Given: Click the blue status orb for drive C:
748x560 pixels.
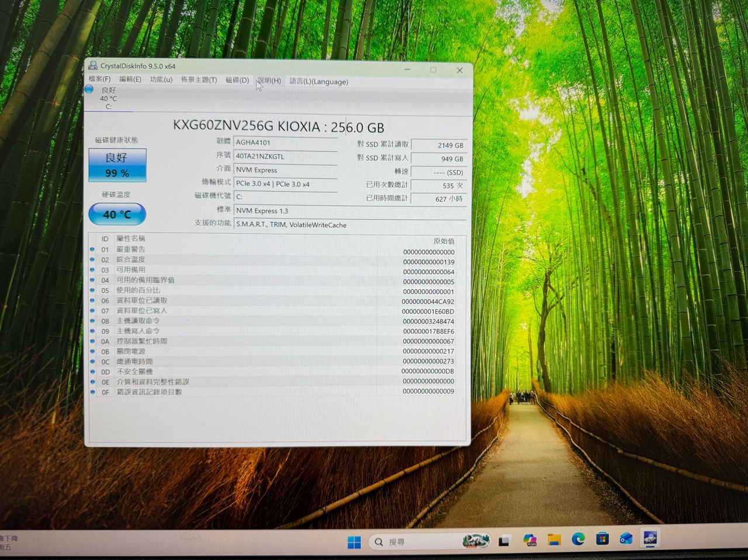Looking at the screenshot, I should pos(89,89).
